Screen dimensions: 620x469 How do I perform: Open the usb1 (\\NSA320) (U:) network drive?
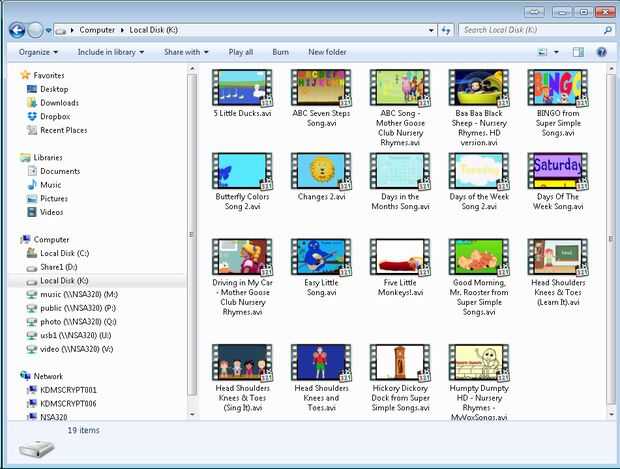coord(69,335)
